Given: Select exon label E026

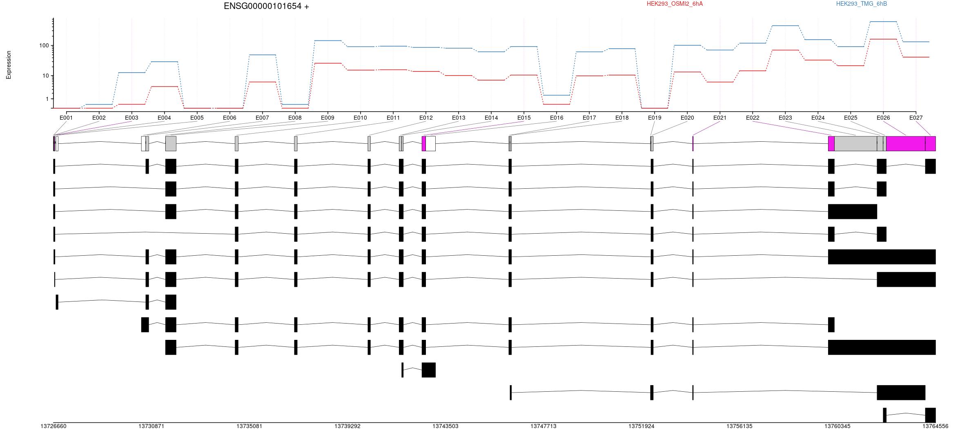Looking at the screenshot, I should [x=883, y=118].
